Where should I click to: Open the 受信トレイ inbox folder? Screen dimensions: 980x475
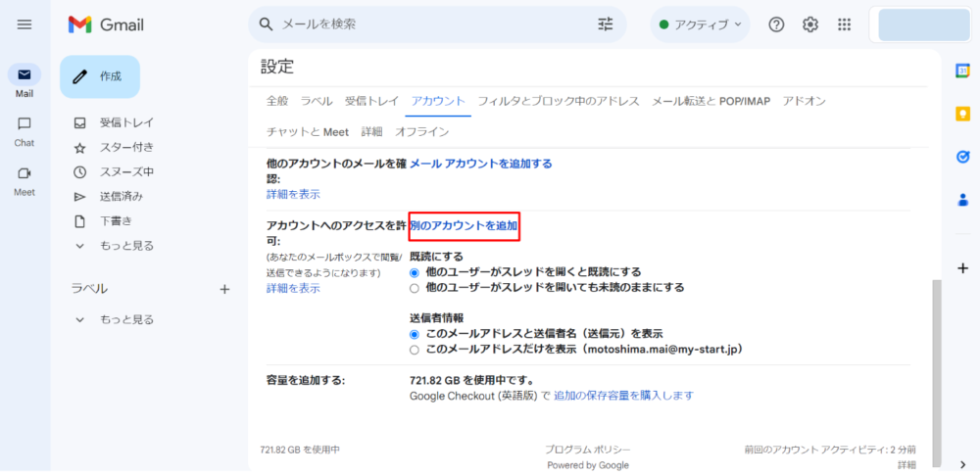pos(126,122)
